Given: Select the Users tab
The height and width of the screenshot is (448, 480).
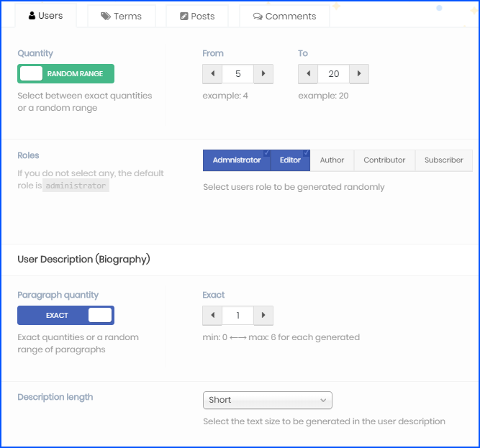Looking at the screenshot, I should (x=45, y=16).
